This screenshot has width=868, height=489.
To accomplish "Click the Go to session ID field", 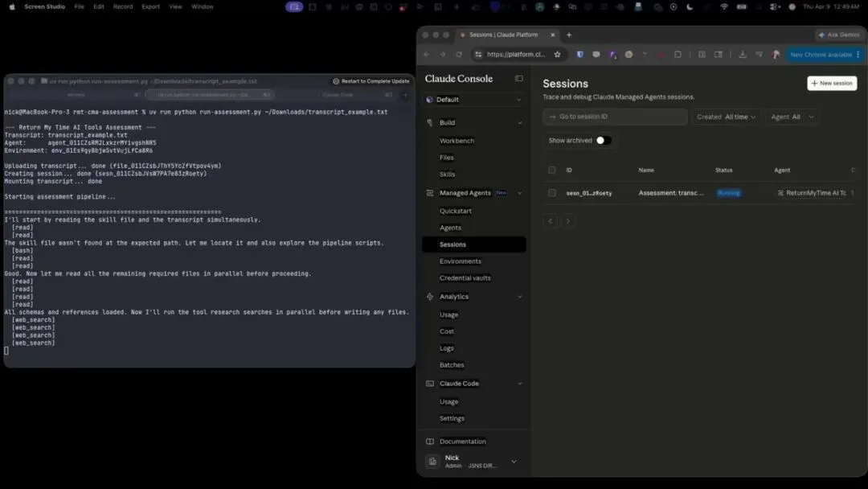I will click(x=615, y=117).
